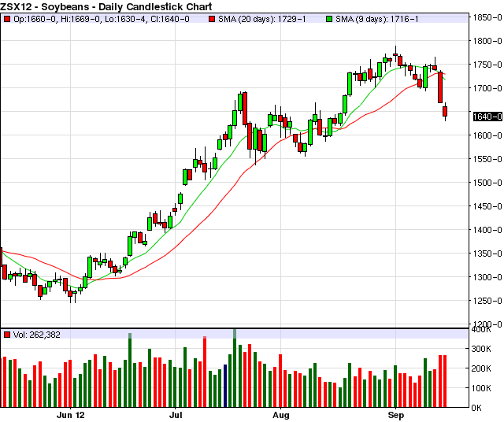Click the 0K volume axis label
This screenshot has height=422, width=504.
pos(476,408)
